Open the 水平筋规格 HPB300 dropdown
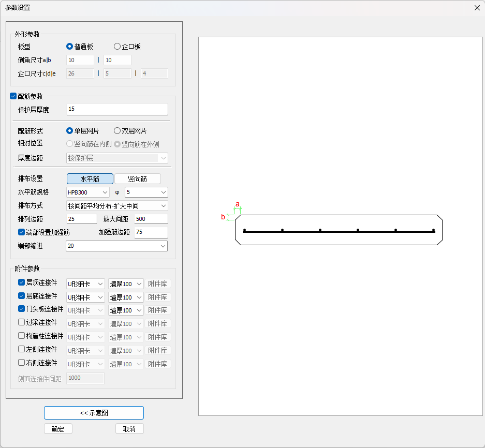The height and width of the screenshot is (448, 485). point(87,192)
